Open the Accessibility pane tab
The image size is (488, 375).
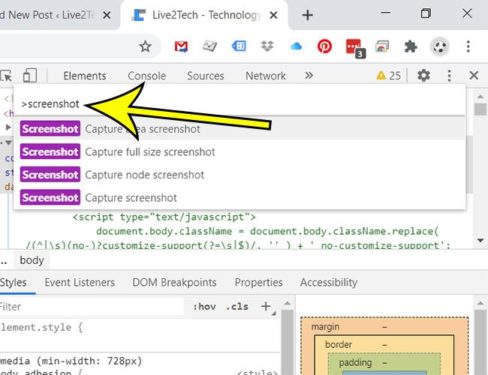pyautogui.click(x=328, y=282)
